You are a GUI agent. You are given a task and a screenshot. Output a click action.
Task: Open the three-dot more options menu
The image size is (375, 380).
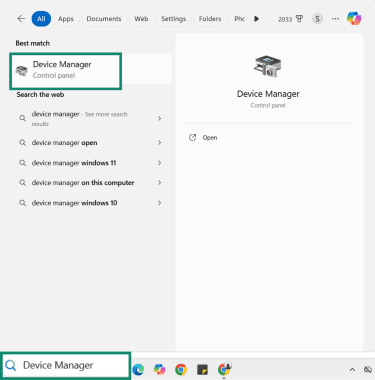pos(335,19)
